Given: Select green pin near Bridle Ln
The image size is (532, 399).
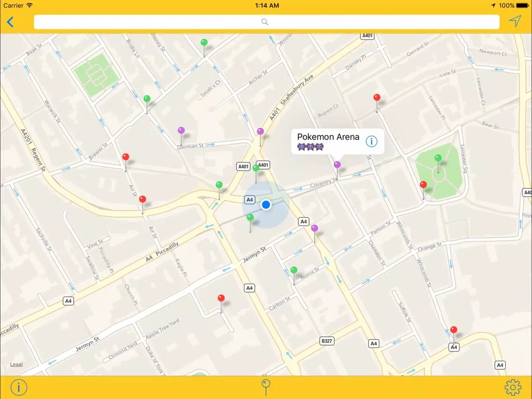Looking at the screenshot, I should click(147, 100).
